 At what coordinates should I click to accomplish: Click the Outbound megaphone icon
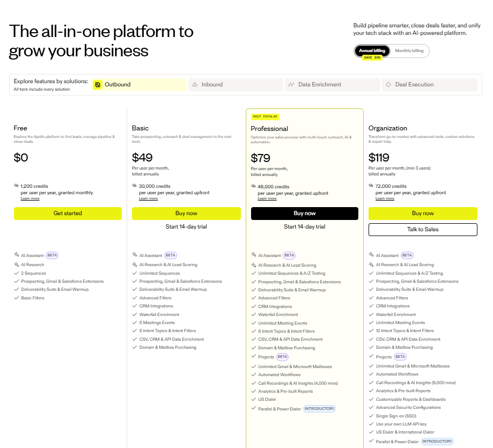coord(97,84)
